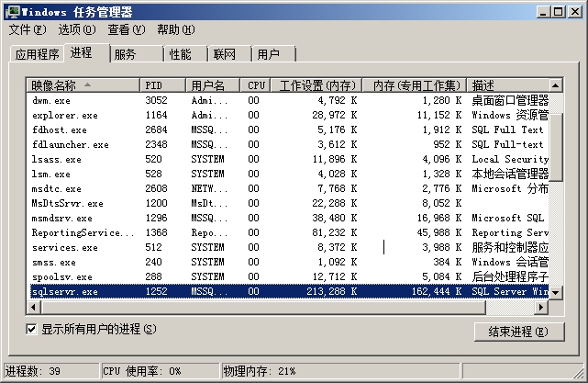Select the sqlservr.exe process
Screen dimensions: 588x383
[x=289, y=291]
